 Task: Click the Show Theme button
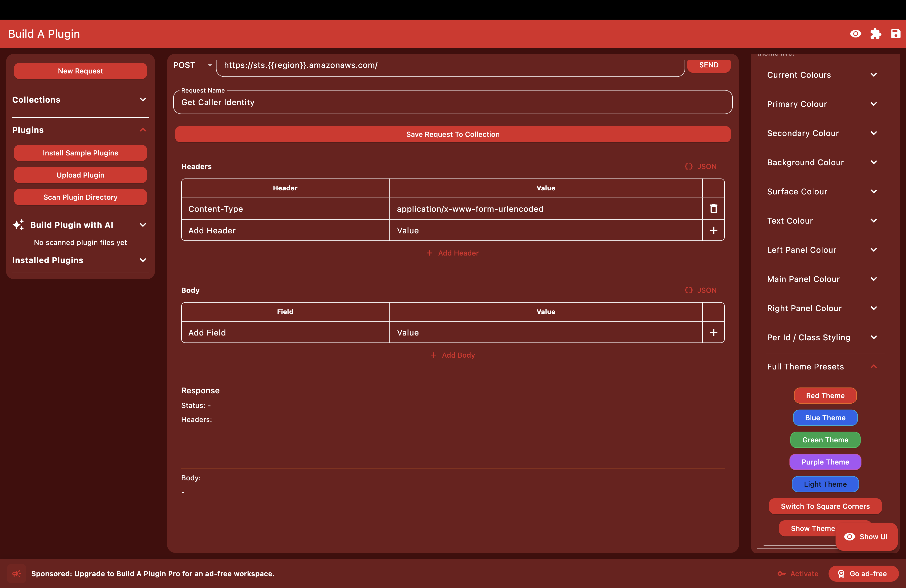point(807,528)
